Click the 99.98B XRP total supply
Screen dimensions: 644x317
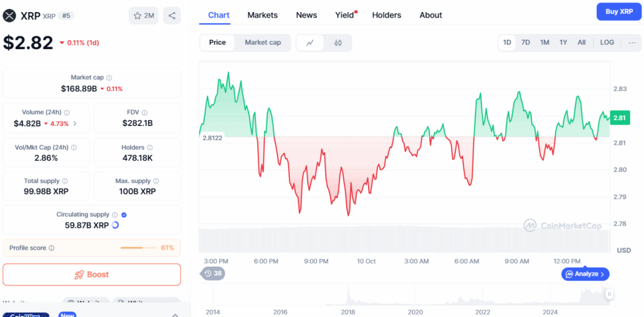point(46,191)
